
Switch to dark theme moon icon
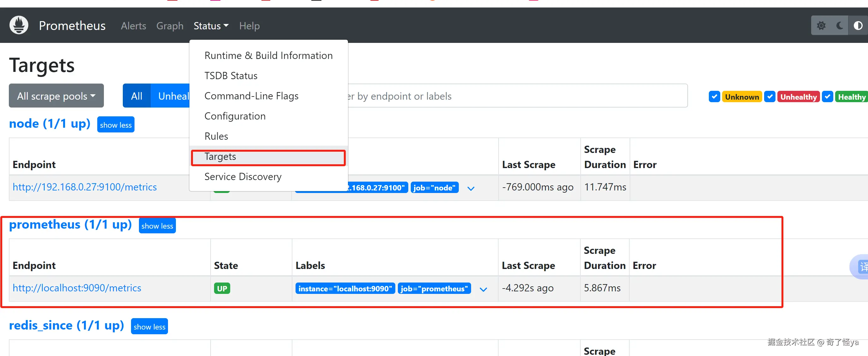(840, 26)
